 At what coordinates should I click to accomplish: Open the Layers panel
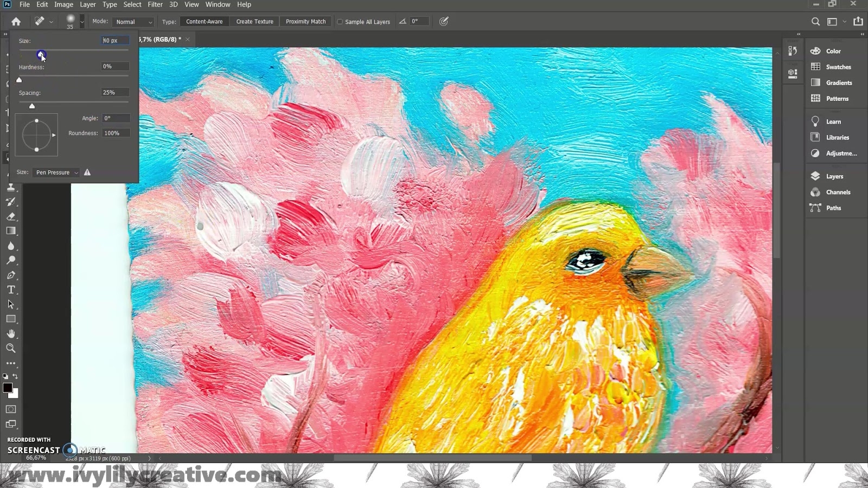tap(834, 176)
